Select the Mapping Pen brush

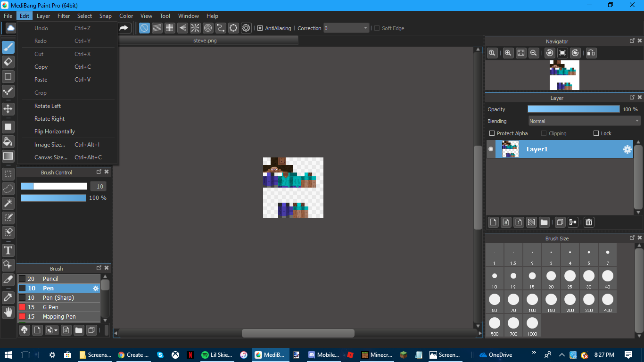(59, 316)
